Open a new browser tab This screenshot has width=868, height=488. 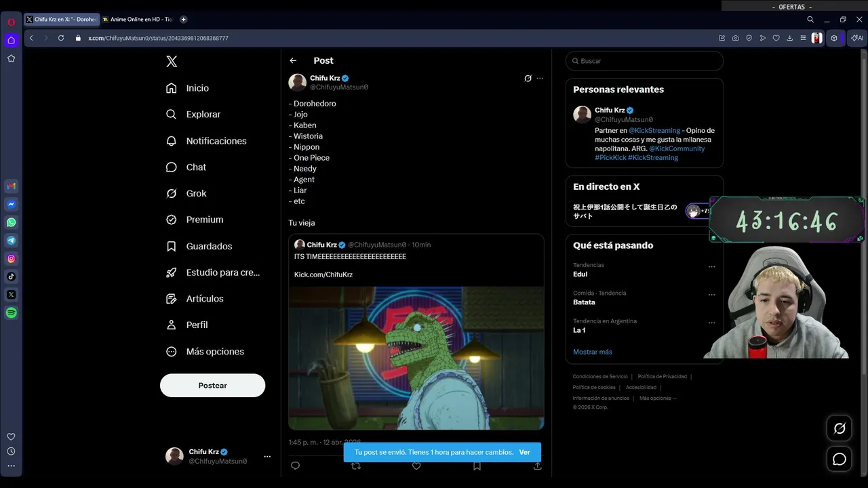click(x=183, y=20)
